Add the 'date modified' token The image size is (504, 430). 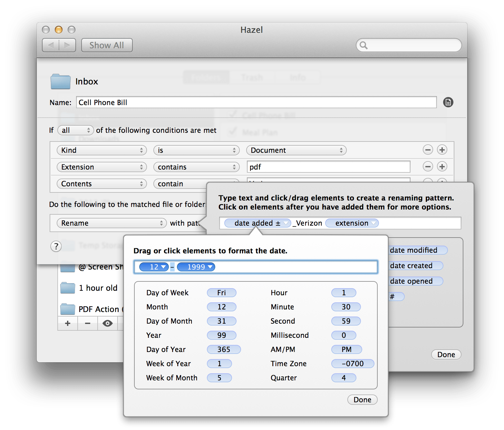418,250
